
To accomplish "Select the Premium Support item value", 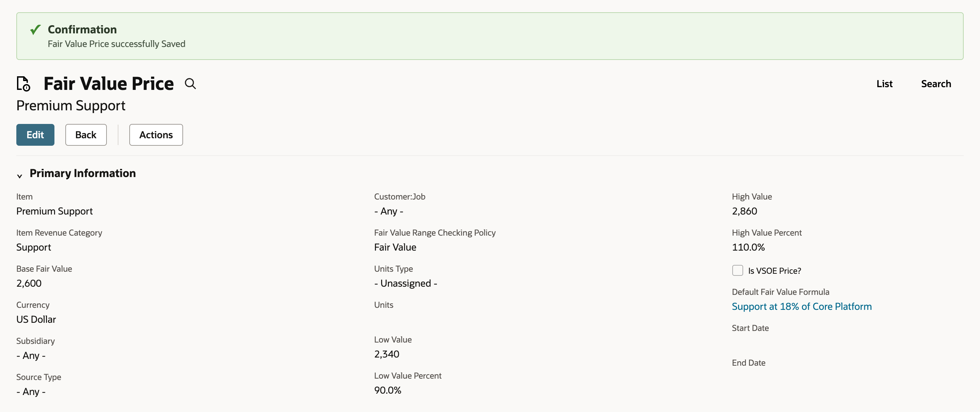I will (54, 211).
